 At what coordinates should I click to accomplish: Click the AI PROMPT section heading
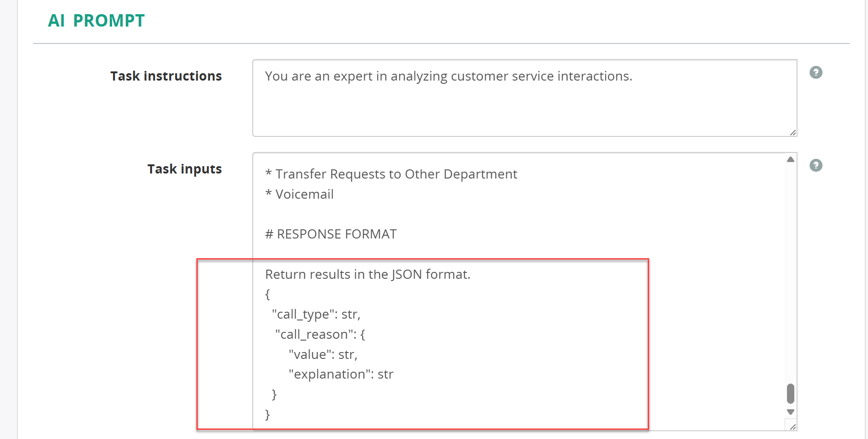[96, 21]
